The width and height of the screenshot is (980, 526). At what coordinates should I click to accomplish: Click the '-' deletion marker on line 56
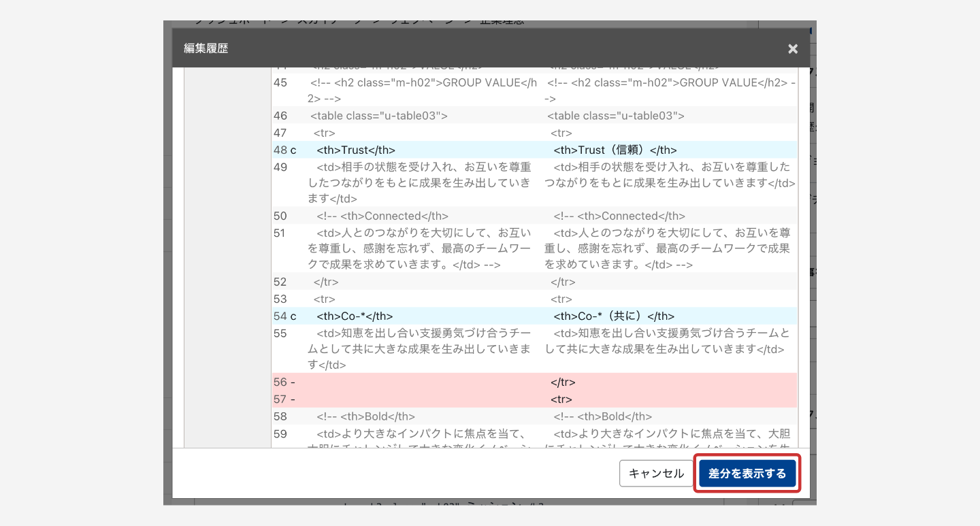[293, 382]
